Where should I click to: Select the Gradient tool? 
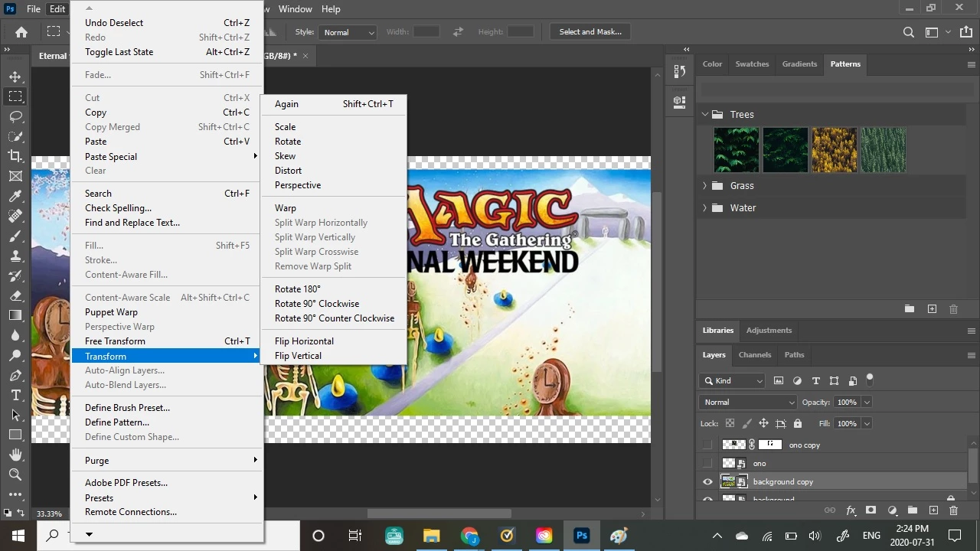[15, 315]
